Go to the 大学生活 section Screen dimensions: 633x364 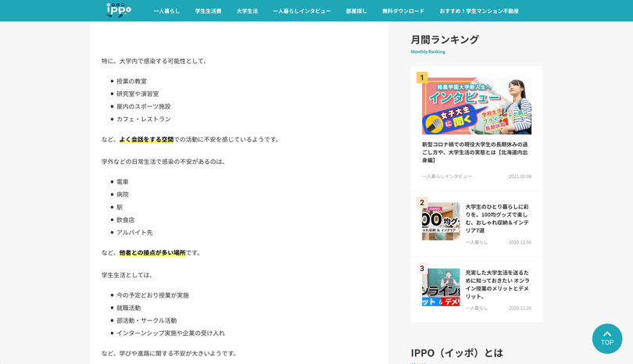point(247,11)
